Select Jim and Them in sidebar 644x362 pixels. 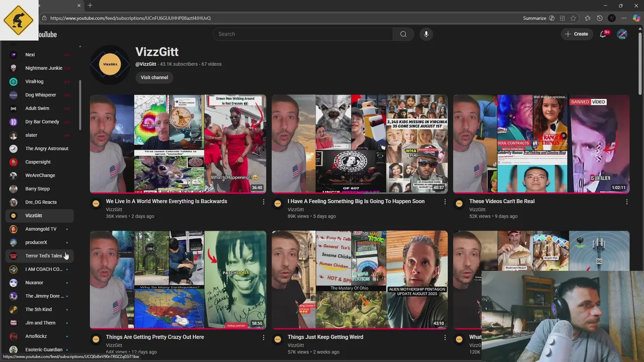(39, 323)
